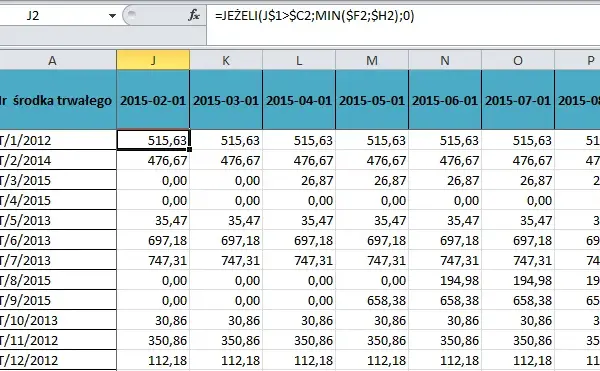Click row label T/11/2012

tap(58, 340)
